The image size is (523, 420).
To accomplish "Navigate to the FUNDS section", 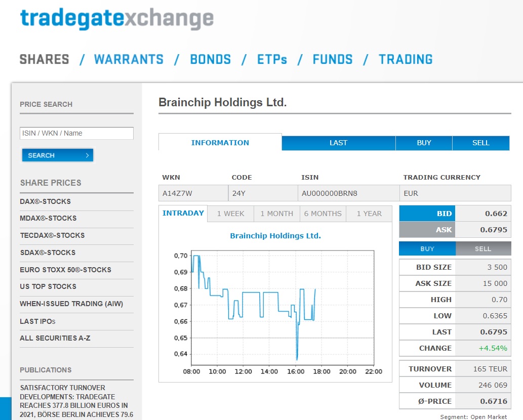I will pos(333,59).
